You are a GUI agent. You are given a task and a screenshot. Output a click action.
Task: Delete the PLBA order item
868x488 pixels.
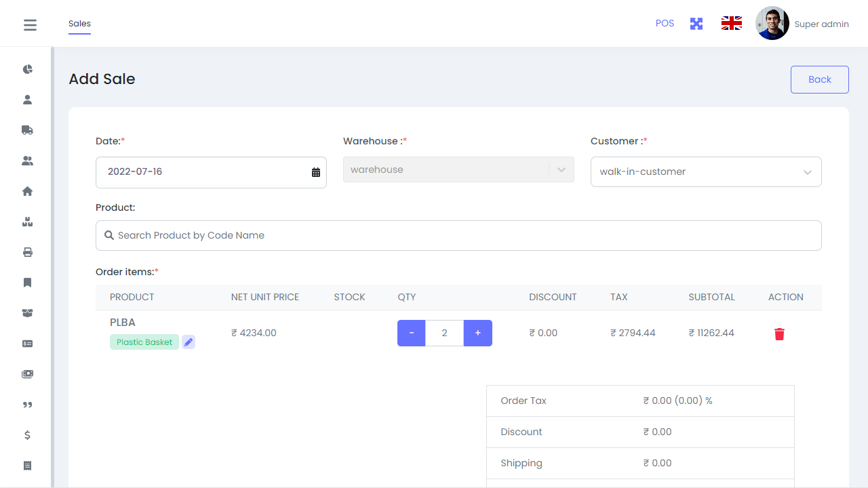778,333
